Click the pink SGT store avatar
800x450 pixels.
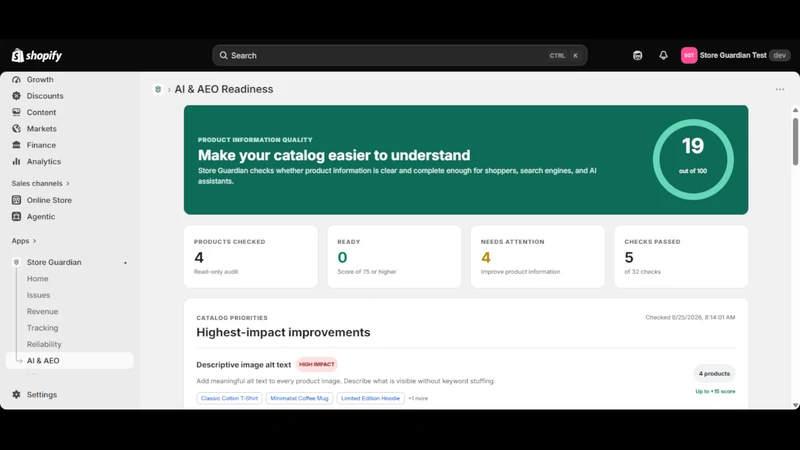tap(689, 55)
